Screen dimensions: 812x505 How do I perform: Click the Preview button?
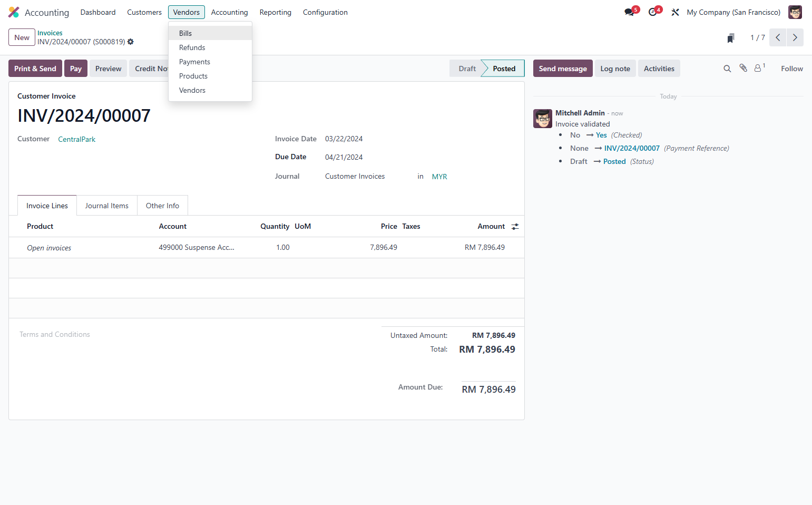click(109, 69)
